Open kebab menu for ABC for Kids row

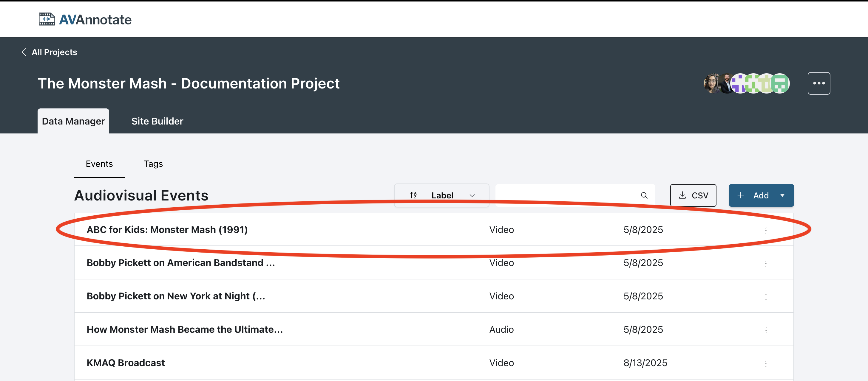point(766,230)
